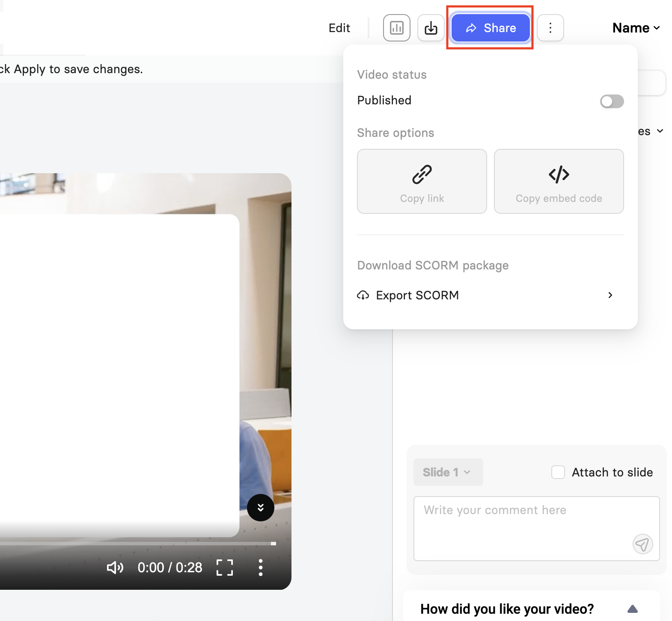The width and height of the screenshot is (672, 621).
Task: Open the analytics bar-chart icon
Action: [x=396, y=28]
